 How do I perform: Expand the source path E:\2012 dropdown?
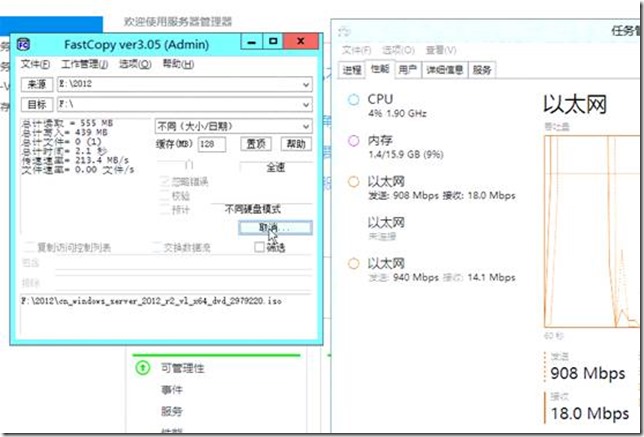point(306,85)
